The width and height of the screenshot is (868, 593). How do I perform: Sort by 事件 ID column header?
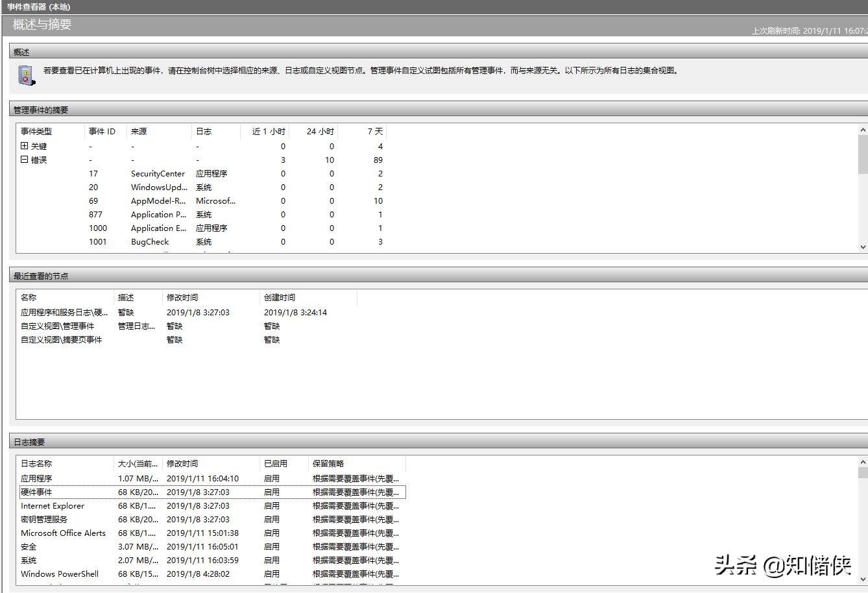pyautogui.click(x=105, y=131)
